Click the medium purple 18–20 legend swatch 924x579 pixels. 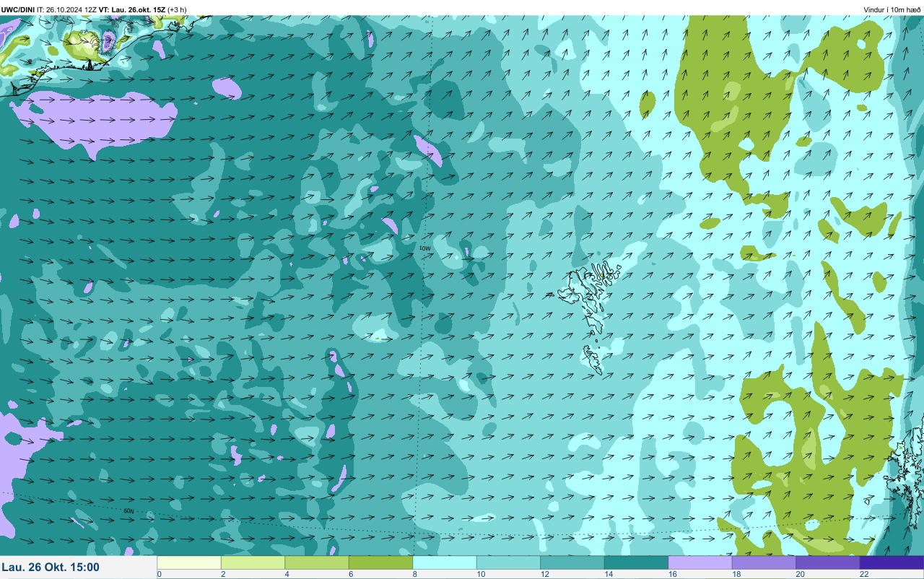coord(764,562)
